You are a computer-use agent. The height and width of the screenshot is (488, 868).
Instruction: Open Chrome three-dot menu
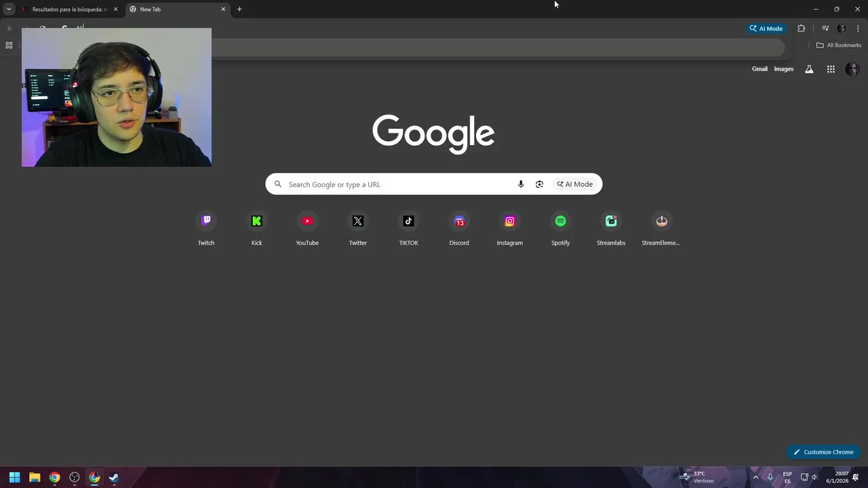858,28
